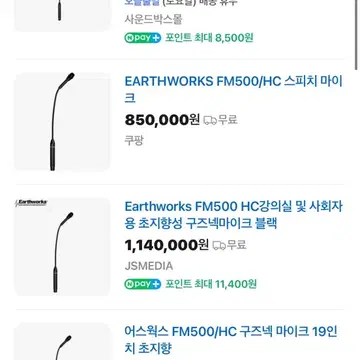Click the top partially visible microphone thumbnail
Image resolution: width=360 pixels, height=360 pixels.
point(62,15)
